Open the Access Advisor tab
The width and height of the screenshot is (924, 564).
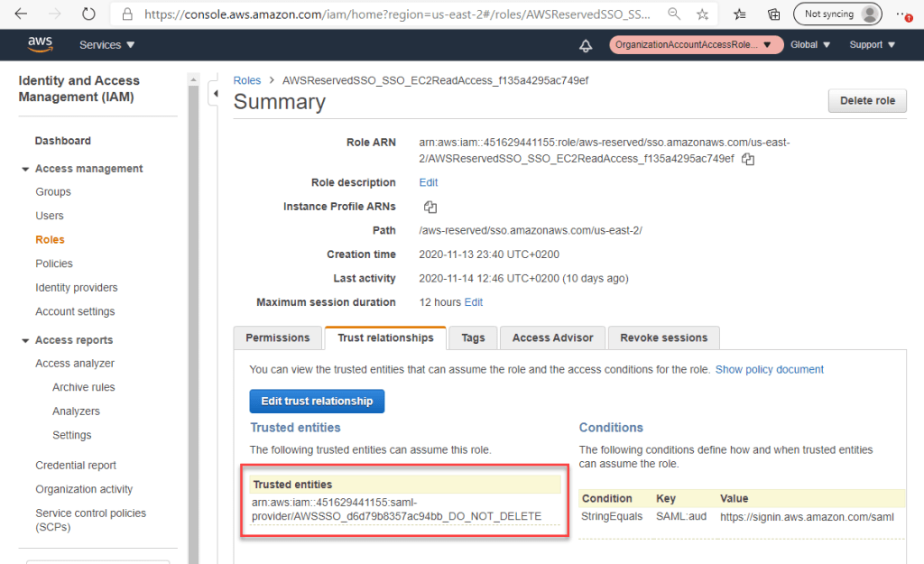(x=552, y=337)
